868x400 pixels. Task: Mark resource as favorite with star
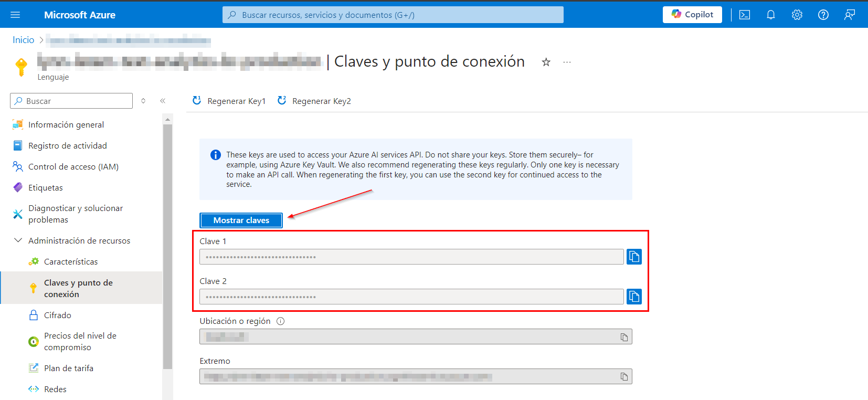[546, 62]
